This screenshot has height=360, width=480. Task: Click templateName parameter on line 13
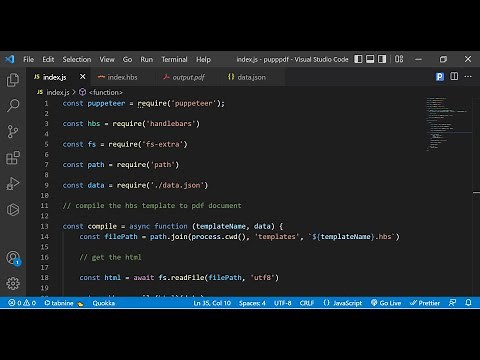[x=221, y=226]
